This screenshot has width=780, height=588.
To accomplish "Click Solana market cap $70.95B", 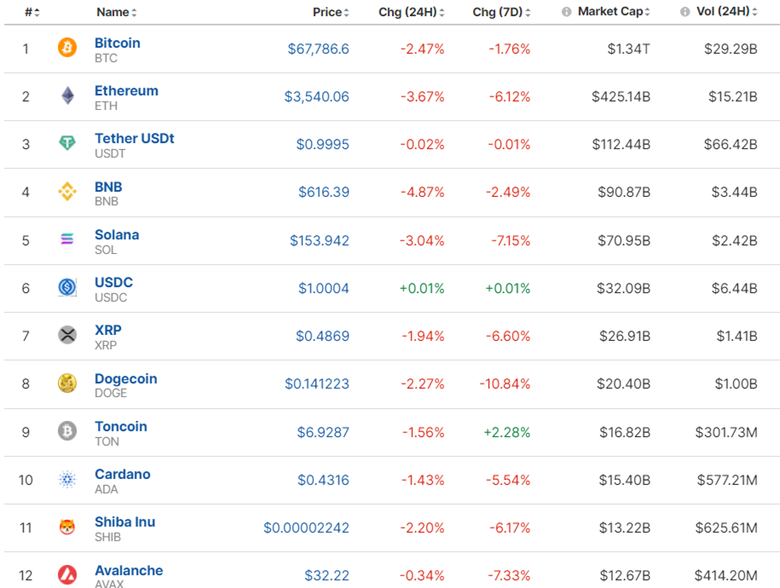I will coord(624,241).
